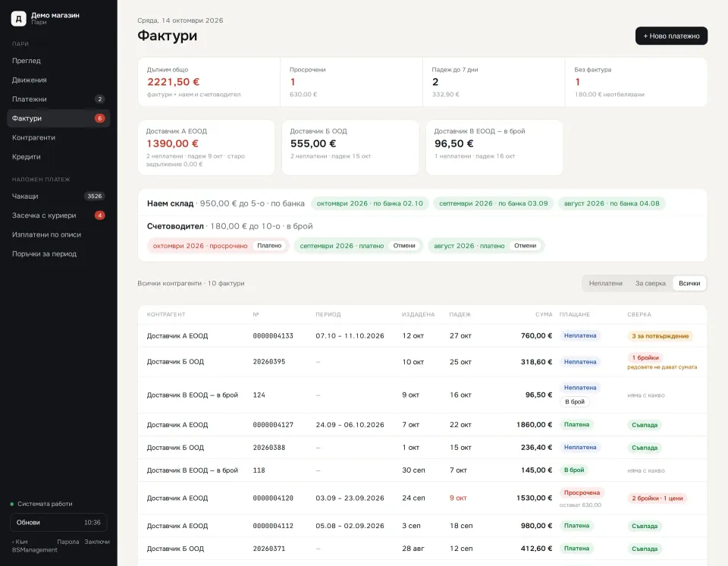Click the Просрочена status of invoice 0000004120
The height and width of the screenshot is (566, 728).
[582, 493]
